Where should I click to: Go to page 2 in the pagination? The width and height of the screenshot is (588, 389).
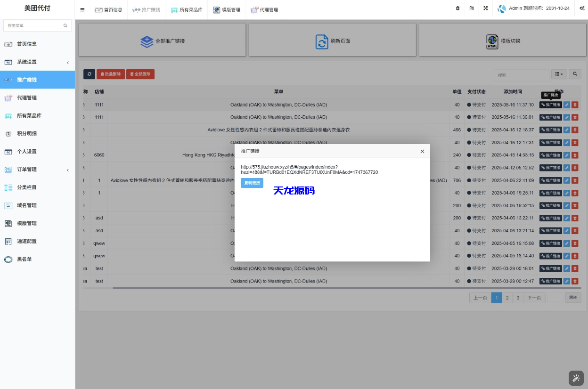507,297
